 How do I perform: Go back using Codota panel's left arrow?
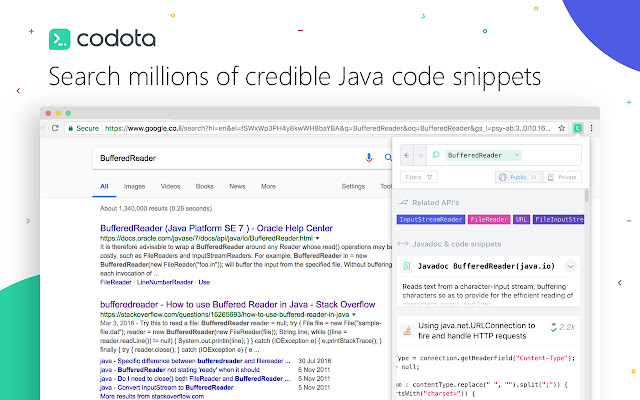pos(408,155)
